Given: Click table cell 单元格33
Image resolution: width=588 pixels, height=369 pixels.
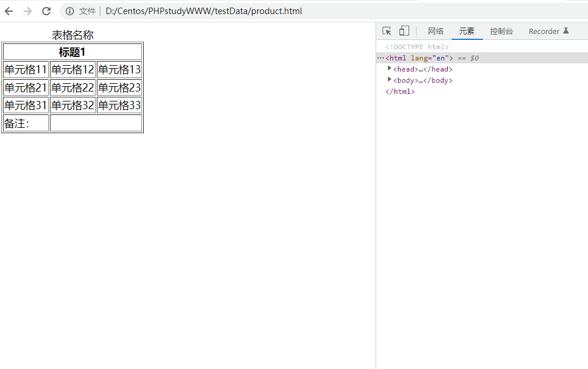Looking at the screenshot, I should pyautogui.click(x=119, y=105).
